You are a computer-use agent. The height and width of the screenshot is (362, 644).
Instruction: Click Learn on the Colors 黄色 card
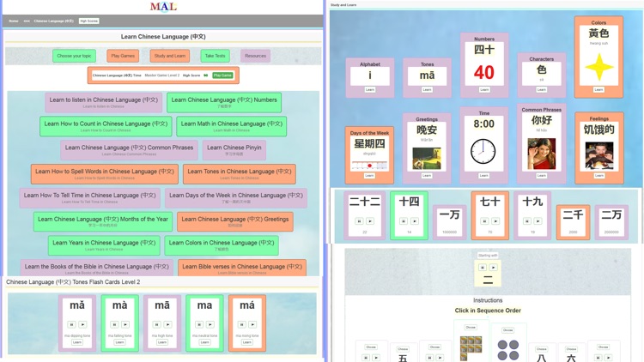598,89
